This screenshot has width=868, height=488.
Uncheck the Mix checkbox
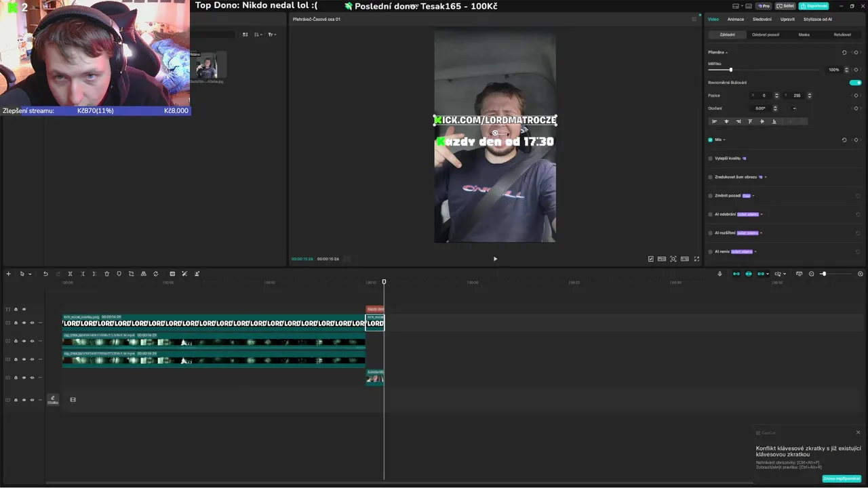(711, 140)
